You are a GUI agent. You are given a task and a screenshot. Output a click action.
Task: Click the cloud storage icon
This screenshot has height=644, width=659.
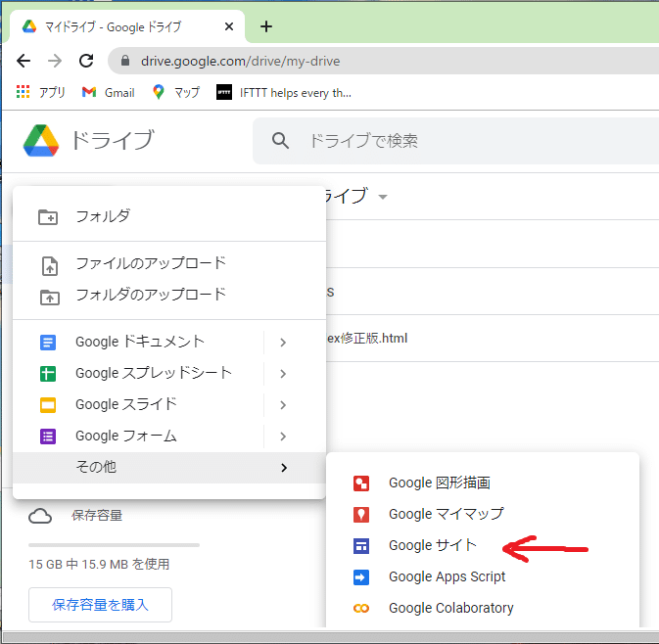[x=40, y=517]
